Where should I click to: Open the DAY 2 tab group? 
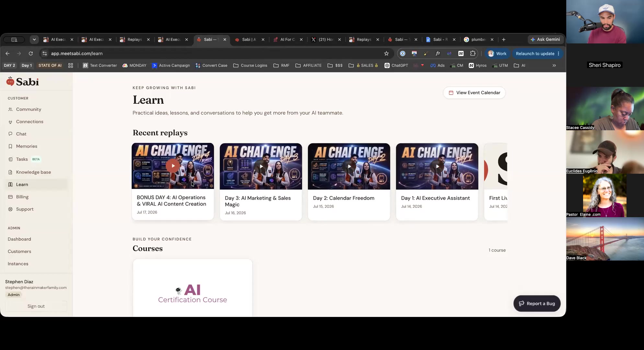(x=9, y=65)
